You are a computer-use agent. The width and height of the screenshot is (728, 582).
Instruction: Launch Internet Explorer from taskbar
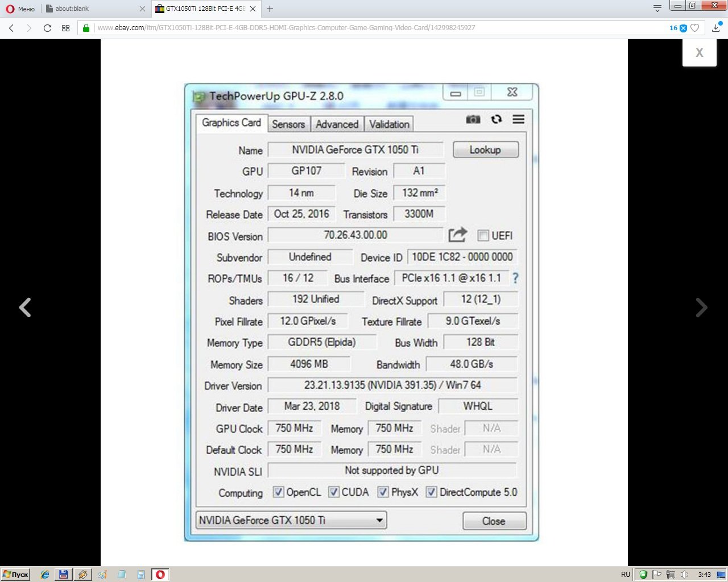(45, 575)
